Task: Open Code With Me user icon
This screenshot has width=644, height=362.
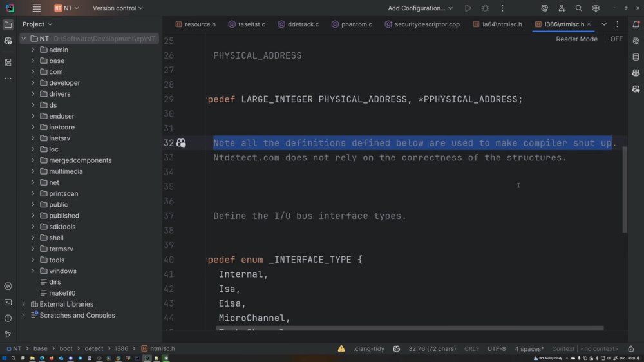Action: tap(562, 8)
